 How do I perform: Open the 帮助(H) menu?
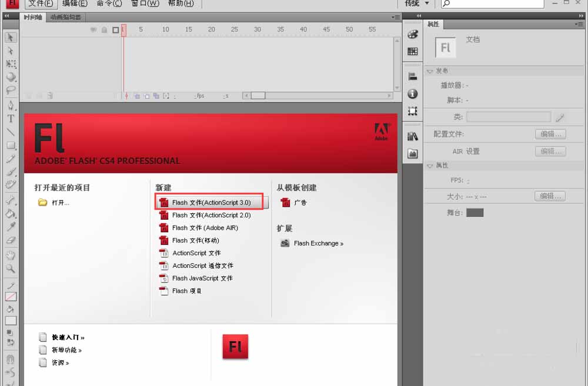pos(181,4)
